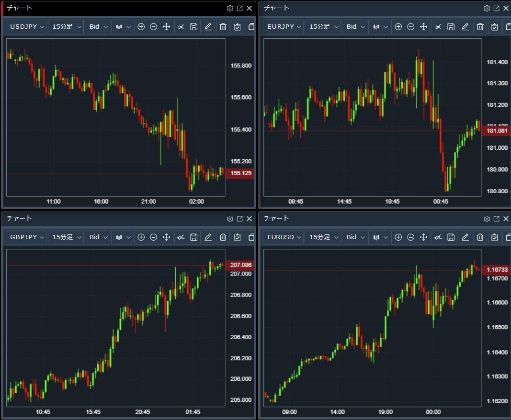The image size is (511, 420).
Task: Open settings gear of the USDJPY chart panel
Action: point(230,8)
